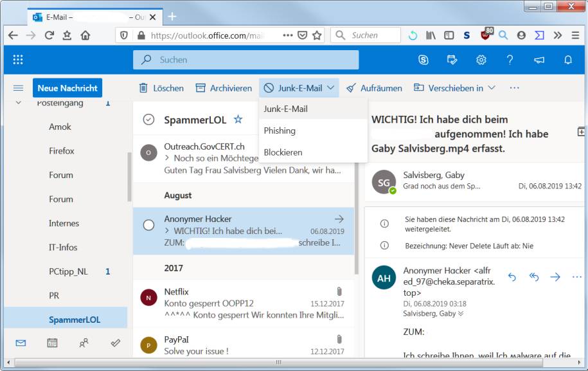588x371 pixels.
Task: Select all messages circle beside SpammerLOL
Action: click(149, 120)
